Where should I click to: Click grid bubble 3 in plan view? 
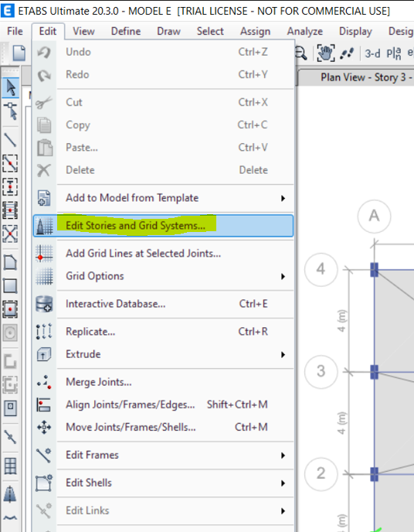[321, 371]
